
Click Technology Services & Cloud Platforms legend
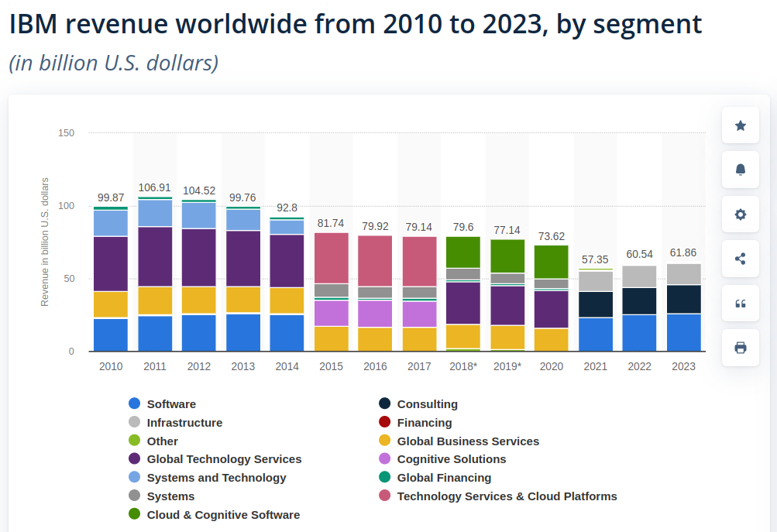[x=497, y=496]
